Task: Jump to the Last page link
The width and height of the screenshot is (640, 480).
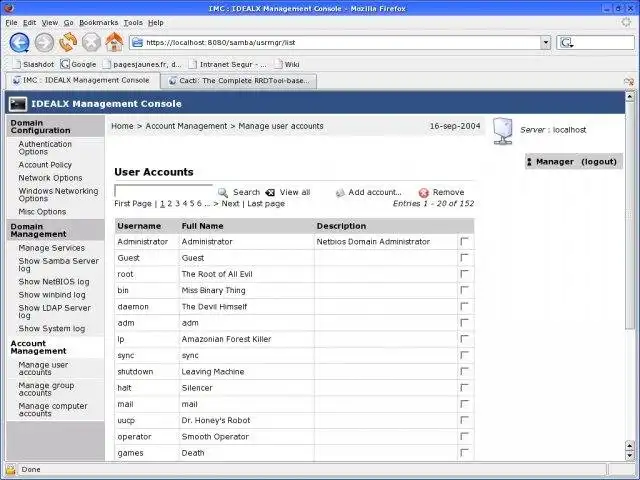Action: pos(266,203)
